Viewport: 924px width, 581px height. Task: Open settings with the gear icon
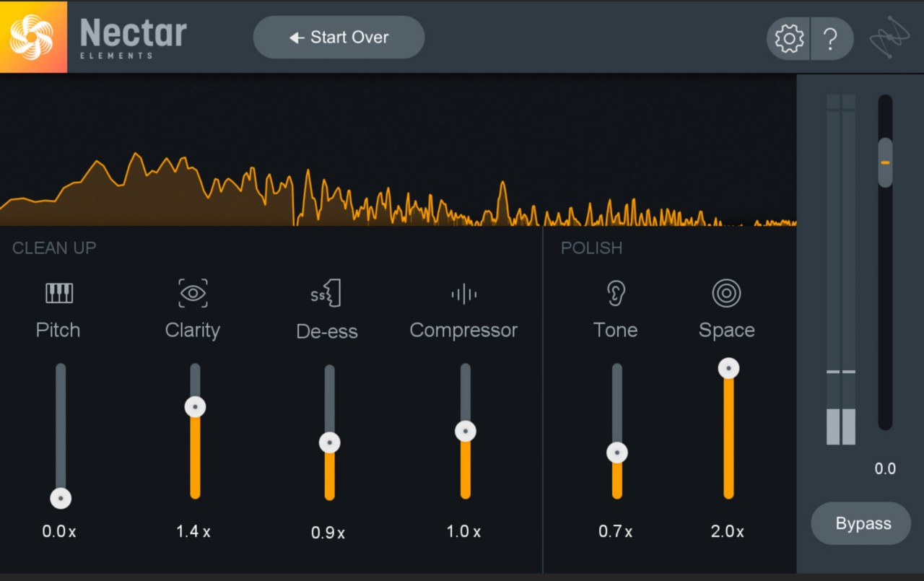[x=789, y=38]
